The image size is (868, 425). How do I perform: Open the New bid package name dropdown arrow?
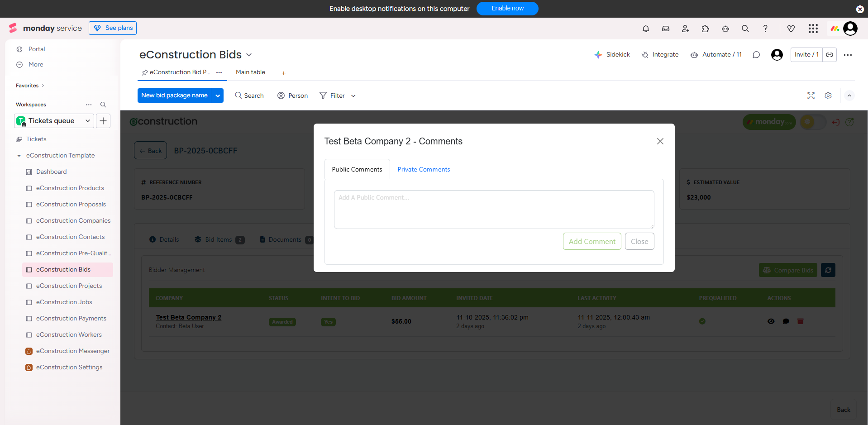pyautogui.click(x=218, y=96)
